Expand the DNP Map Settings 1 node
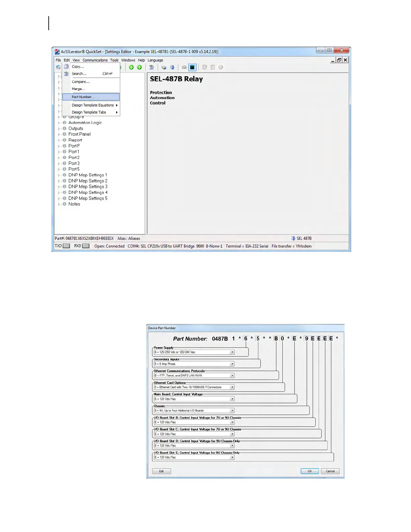Image resolution: width=411 pixels, height=532 pixels. [x=59, y=175]
